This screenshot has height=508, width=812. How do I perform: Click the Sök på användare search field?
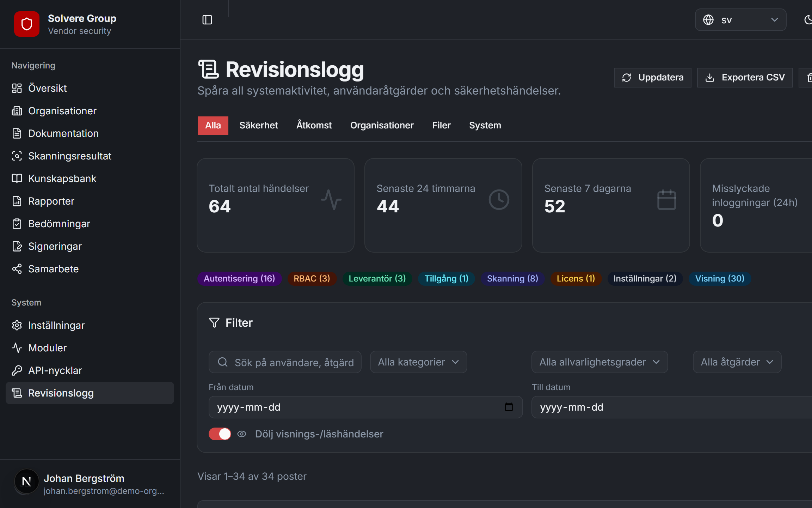click(285, 362)
